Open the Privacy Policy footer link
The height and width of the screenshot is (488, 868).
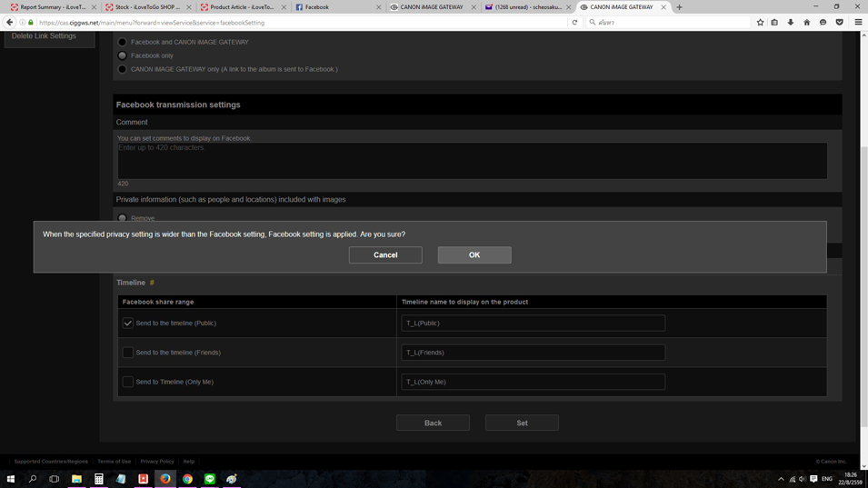157,462
